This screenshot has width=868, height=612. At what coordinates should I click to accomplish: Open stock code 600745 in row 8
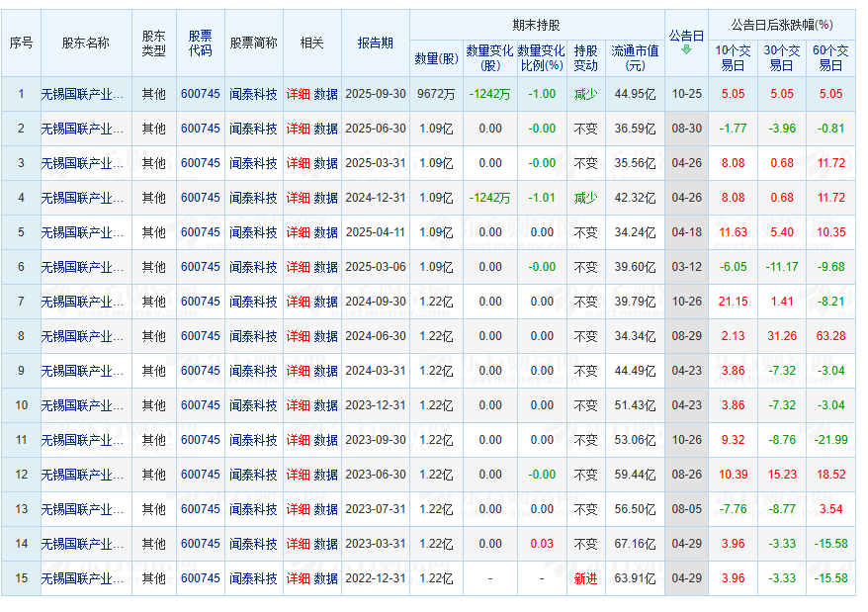(x=201, y=336)
